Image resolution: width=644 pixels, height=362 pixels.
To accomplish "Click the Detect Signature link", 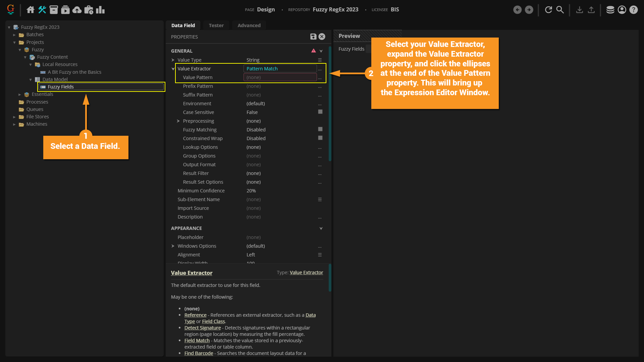I will [203, 328].
